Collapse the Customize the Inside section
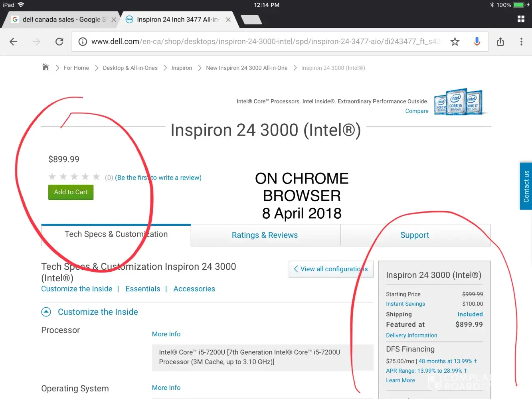This screenshot has width=532, height=399. coord(46,312)
